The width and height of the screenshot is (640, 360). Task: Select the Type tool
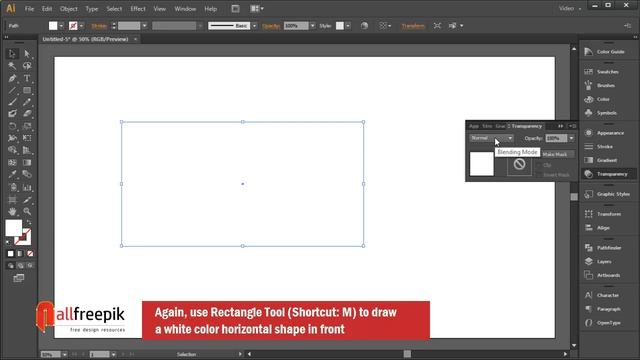[27, 78]
